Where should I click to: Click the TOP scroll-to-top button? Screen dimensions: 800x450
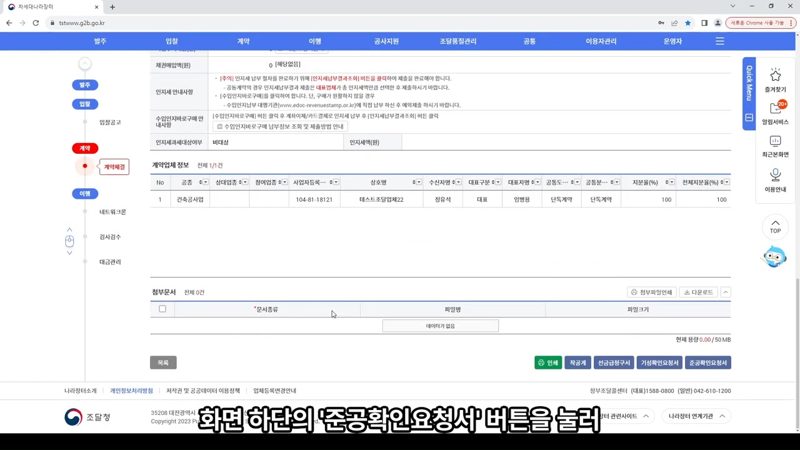click(x=776, y=227)
